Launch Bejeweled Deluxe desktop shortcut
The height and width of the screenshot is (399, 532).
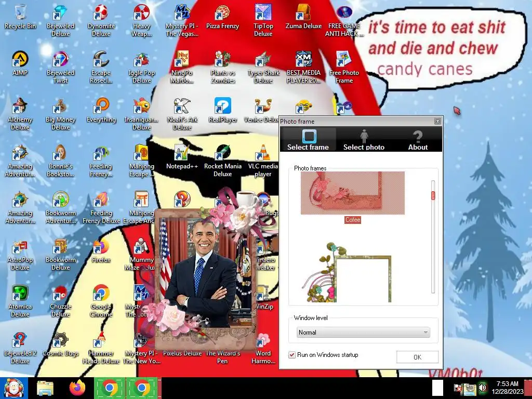tap(60, 20)
